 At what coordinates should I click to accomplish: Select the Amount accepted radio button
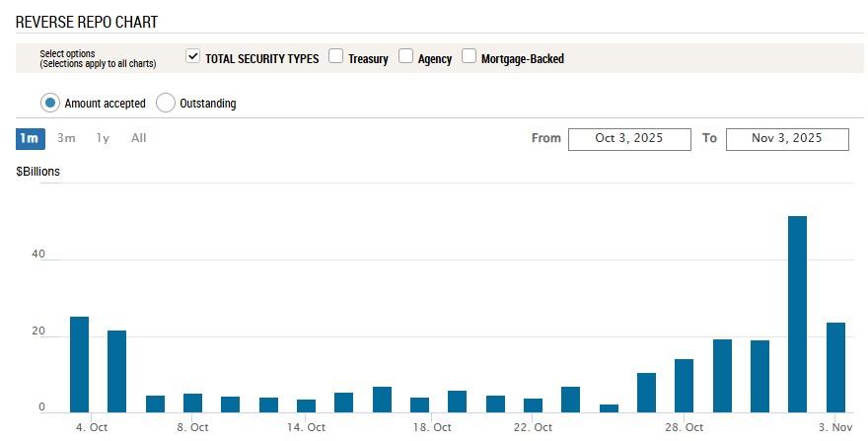(49, 103)
